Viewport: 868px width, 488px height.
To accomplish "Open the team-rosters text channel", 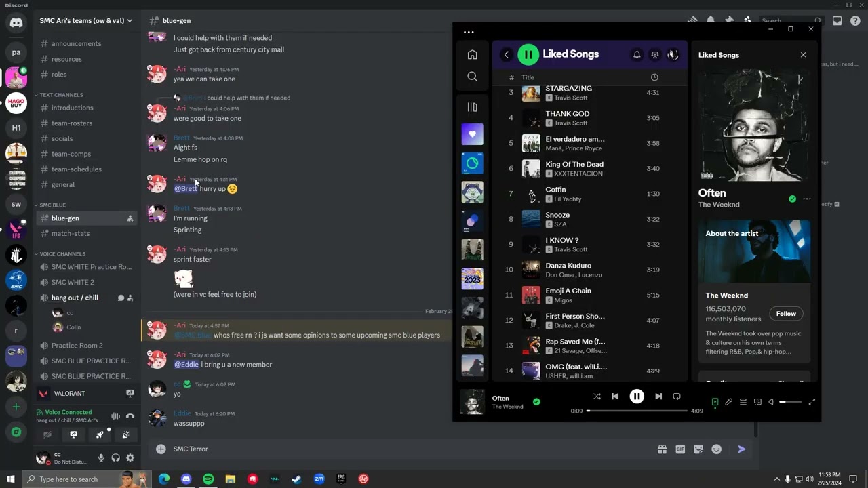I will coord(72,123).
